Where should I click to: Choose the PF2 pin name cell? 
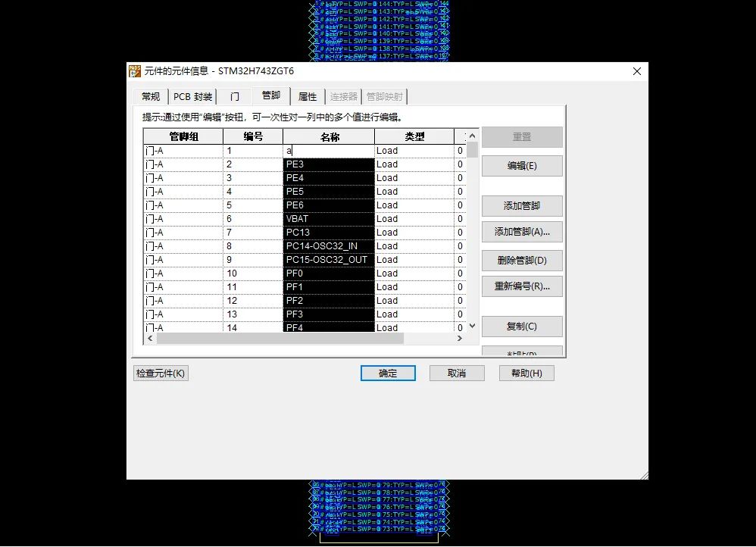[x=329, y=301]
